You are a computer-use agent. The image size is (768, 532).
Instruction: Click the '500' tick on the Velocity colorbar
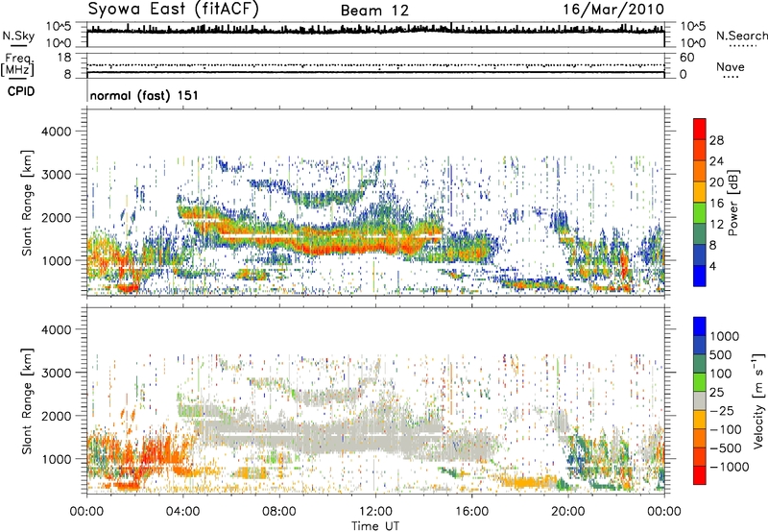tap(721, 355)
